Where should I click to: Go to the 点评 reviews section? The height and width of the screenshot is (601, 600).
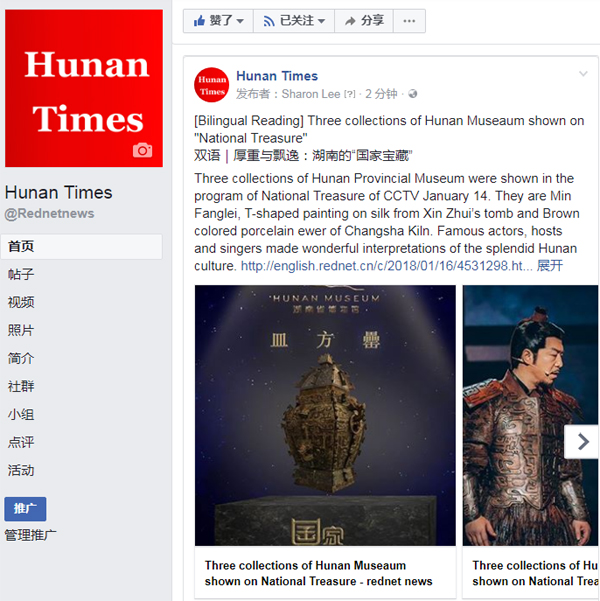coord(21,442)
